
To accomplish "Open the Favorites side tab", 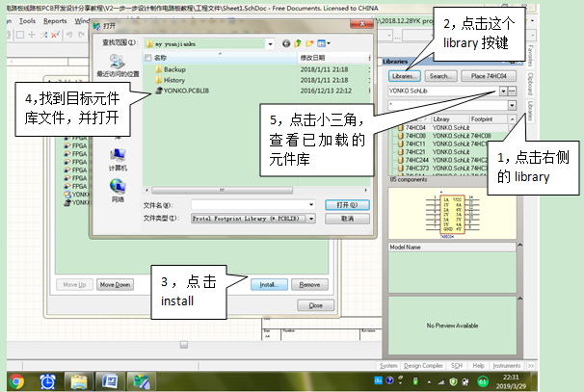I will tap(530, 56).
